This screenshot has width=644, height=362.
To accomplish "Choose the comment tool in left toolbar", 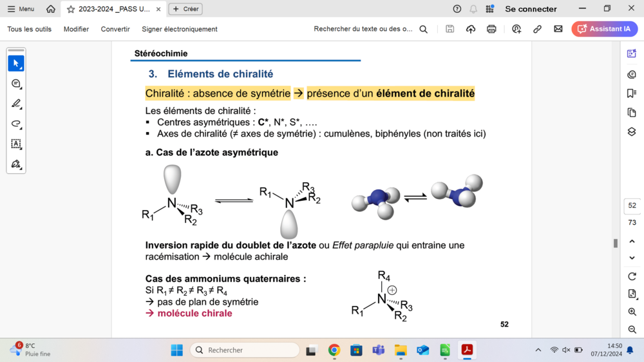I will click(x=16, y=84).
